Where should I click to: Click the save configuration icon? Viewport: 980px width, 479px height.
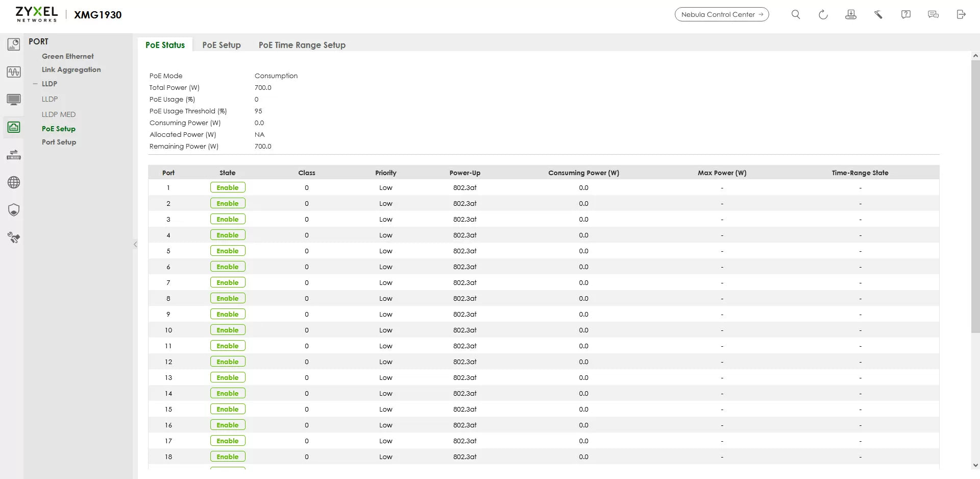point(850,15)
